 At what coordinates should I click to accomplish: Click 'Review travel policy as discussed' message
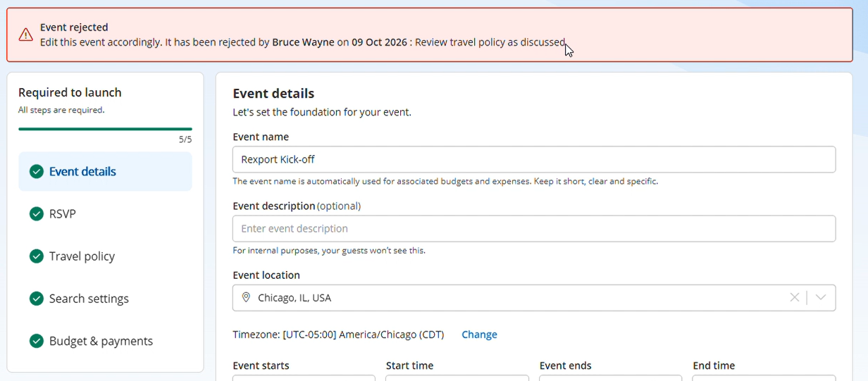click(x=490, y=42)
